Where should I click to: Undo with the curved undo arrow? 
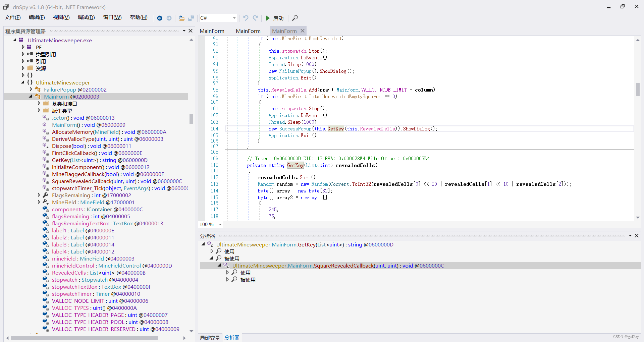(246, 18)
